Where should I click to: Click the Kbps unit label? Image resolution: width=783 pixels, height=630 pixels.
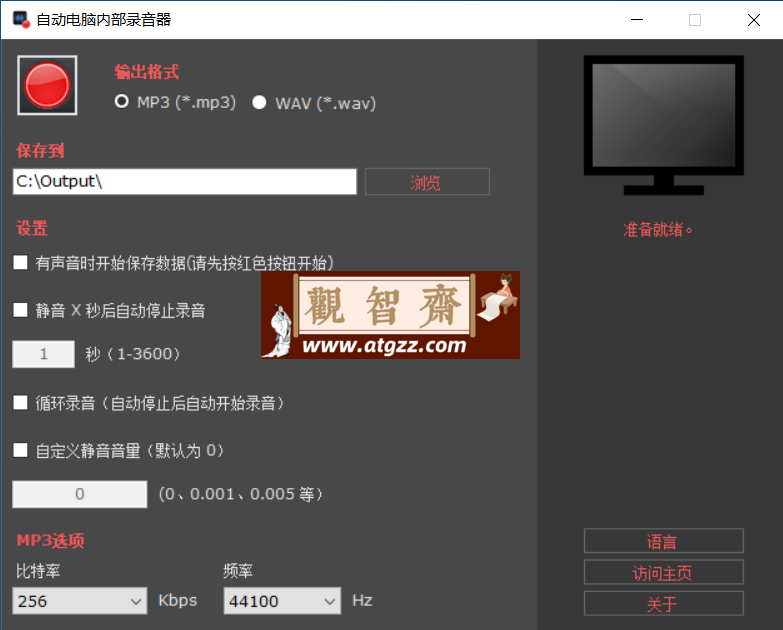point(177,600)
